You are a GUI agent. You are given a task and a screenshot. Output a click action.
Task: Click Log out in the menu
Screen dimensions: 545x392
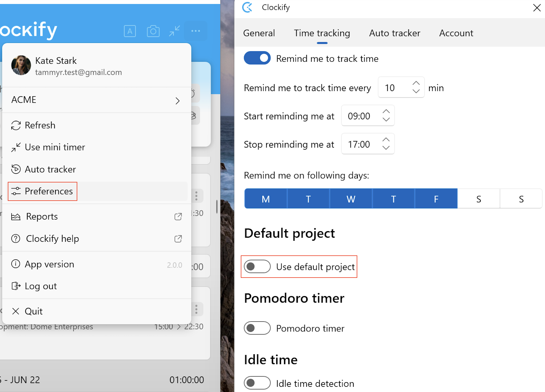pos(40,286)
